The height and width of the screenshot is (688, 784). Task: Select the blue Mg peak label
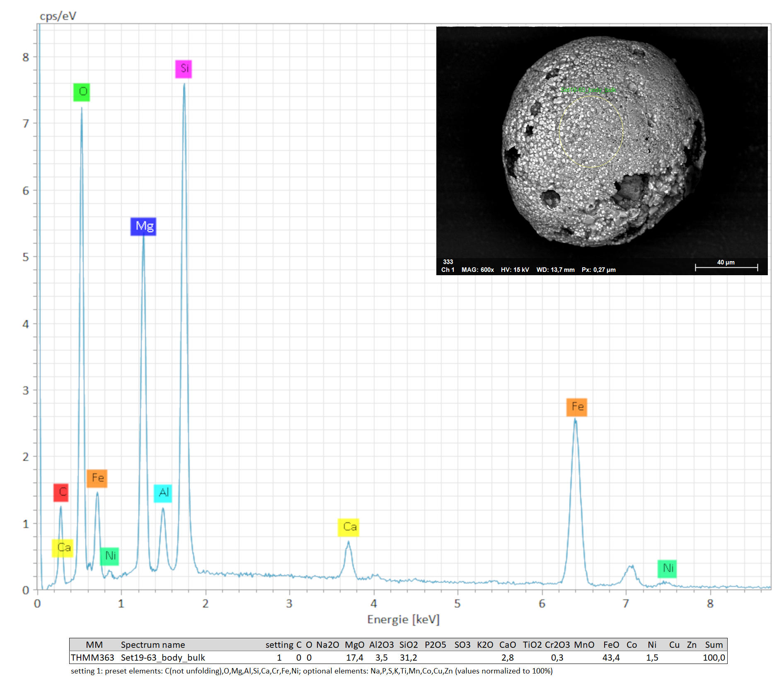click(143, 226)
